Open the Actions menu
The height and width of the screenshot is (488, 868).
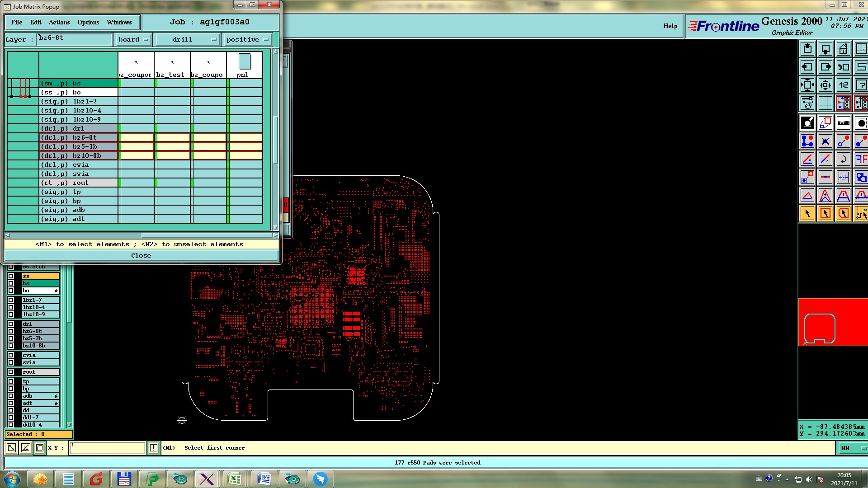59,22
